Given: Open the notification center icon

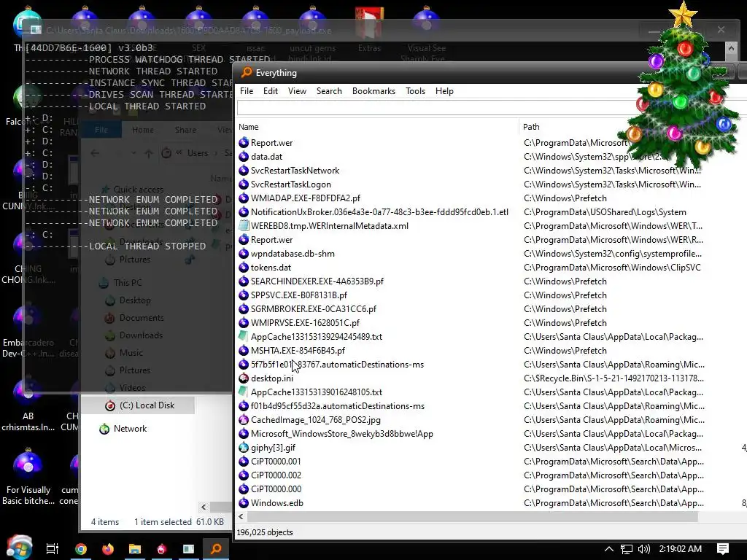Looking at the screenshot, I should [x=723, y=549].
